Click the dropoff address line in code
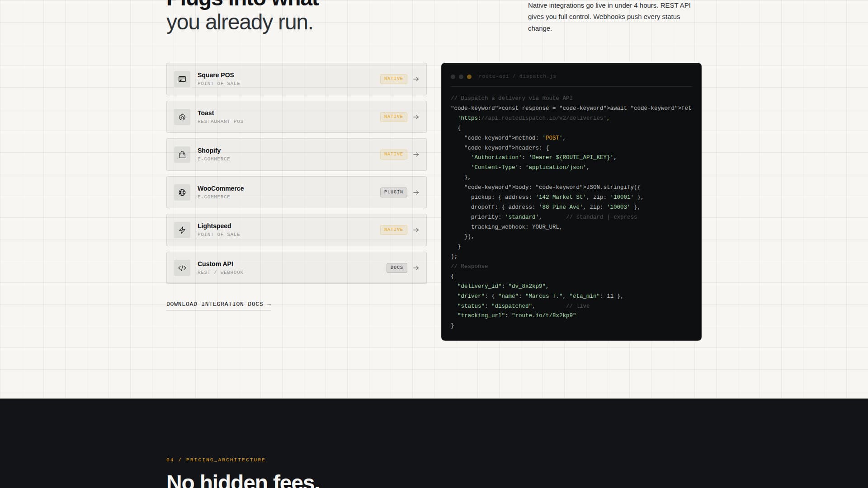Image resolution: width=868 pixels, height=488 pixels. pos(556,207)
